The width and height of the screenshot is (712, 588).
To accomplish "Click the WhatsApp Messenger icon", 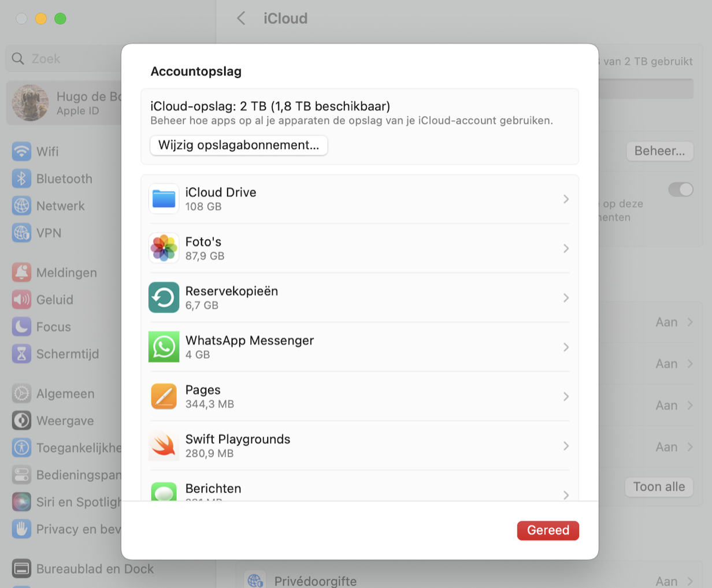I will pyautogui.click(x=164, y=347).
